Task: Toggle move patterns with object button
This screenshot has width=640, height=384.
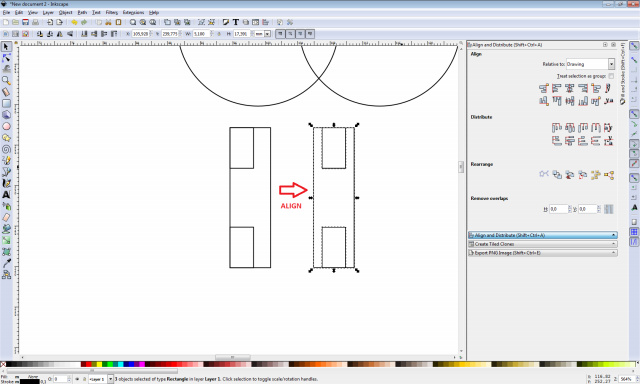Action: (x=310, y=34)
